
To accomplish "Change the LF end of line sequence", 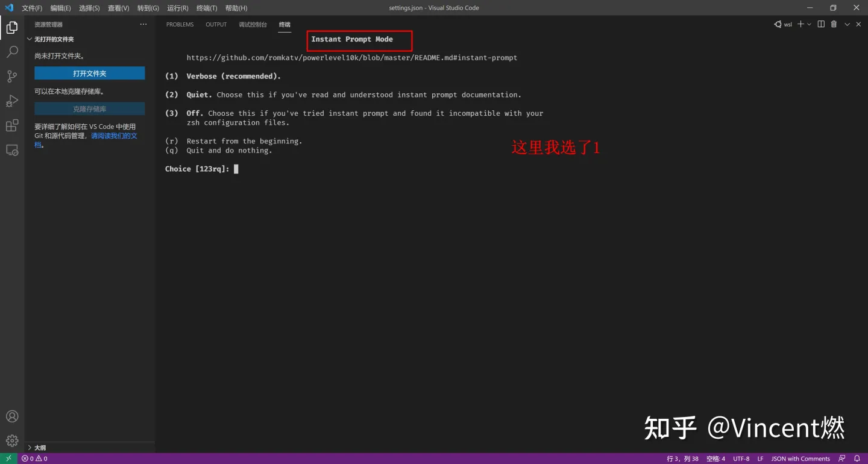I will point(761,459).
